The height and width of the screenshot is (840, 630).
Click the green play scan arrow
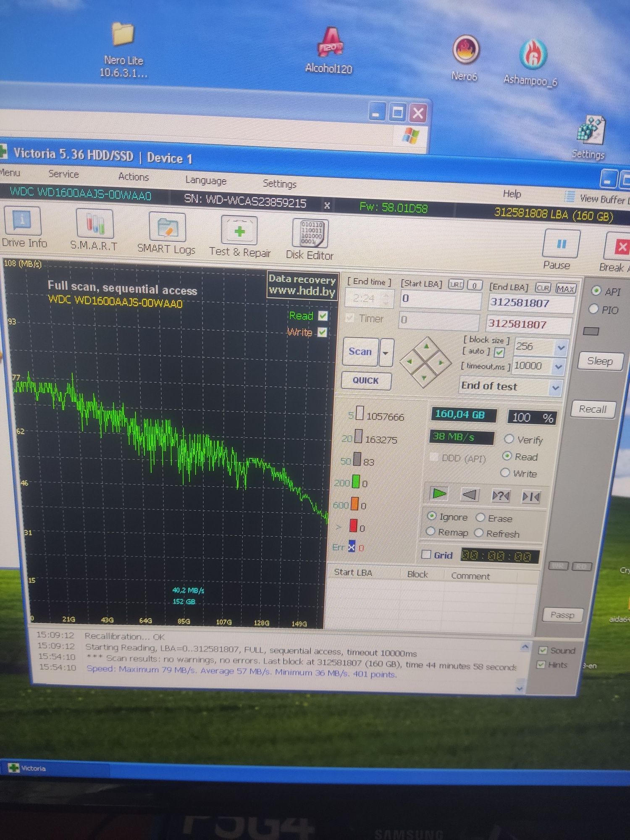click(x=439, y=494)
